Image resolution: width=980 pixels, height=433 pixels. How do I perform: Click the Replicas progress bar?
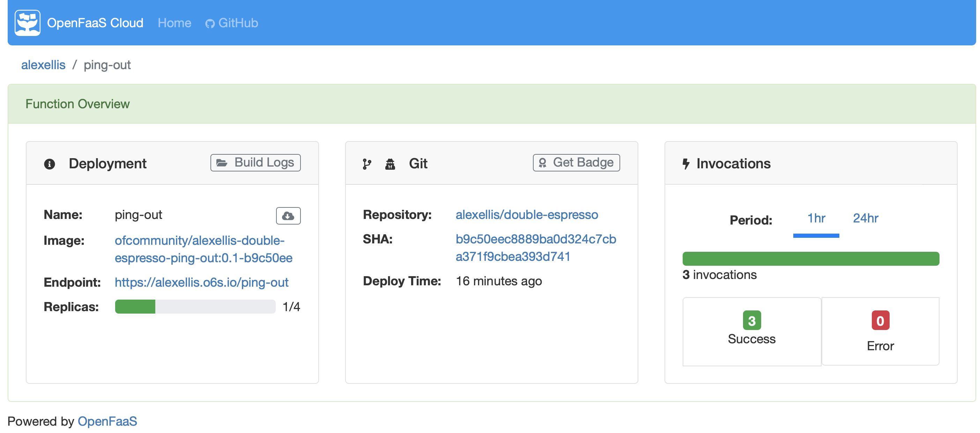tap(195, 306)
